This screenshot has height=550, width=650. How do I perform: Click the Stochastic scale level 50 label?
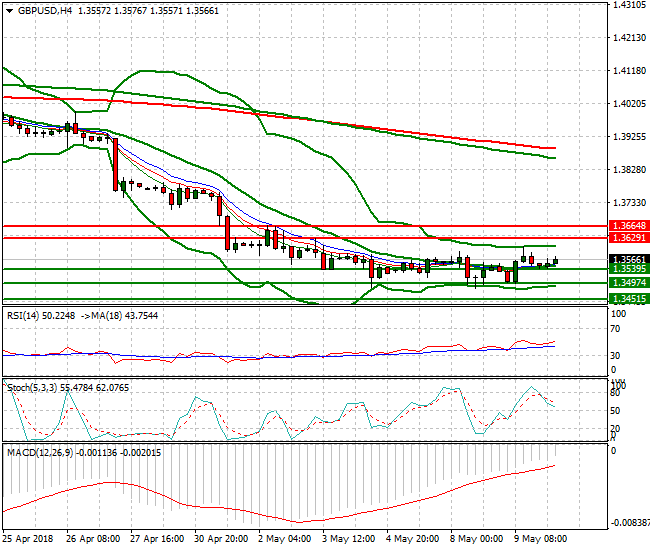(616, 411)
